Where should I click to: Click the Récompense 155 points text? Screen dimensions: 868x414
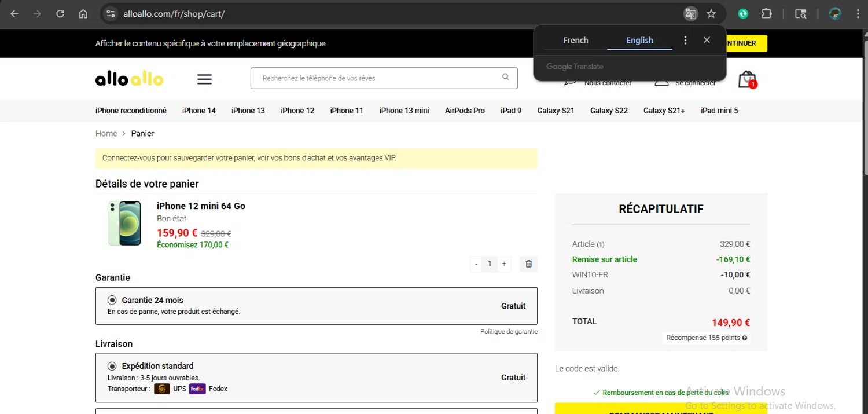coord(703,338)
